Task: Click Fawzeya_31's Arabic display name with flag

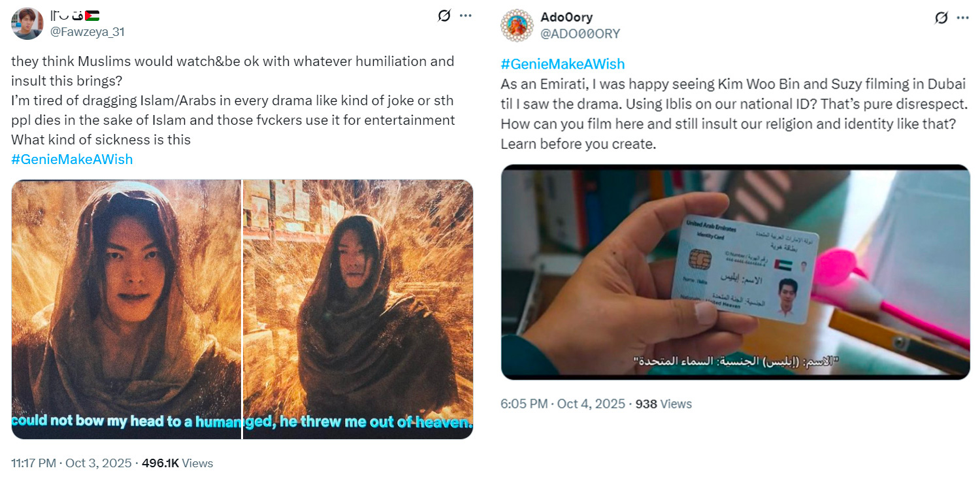Action: tap(74, 16)
